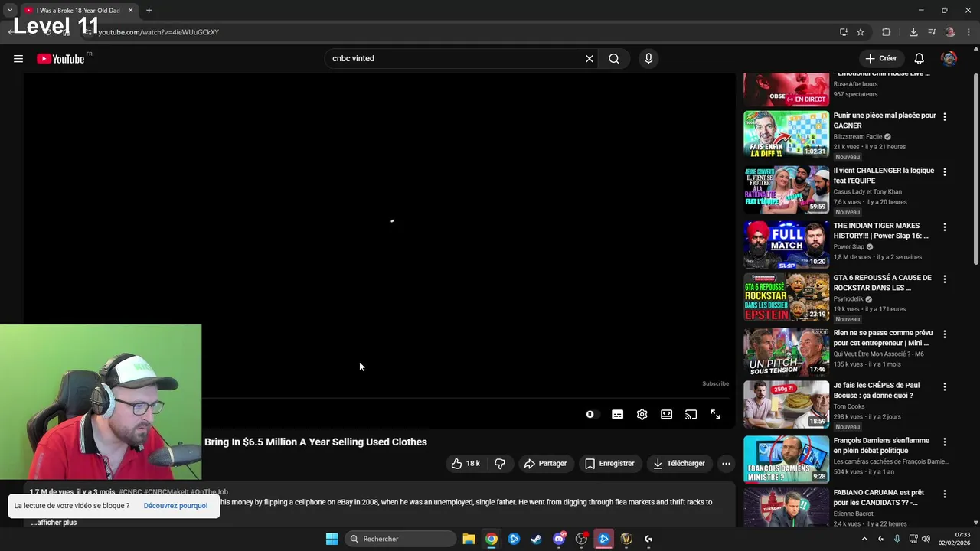Screen dimensions: 980x551
Task: Open options for Rien ne se passe video
Action: [944, 334]
